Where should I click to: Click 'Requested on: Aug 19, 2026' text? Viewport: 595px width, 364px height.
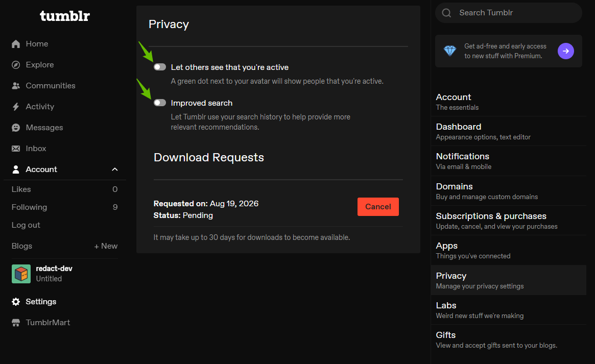(x=206, y=204)
